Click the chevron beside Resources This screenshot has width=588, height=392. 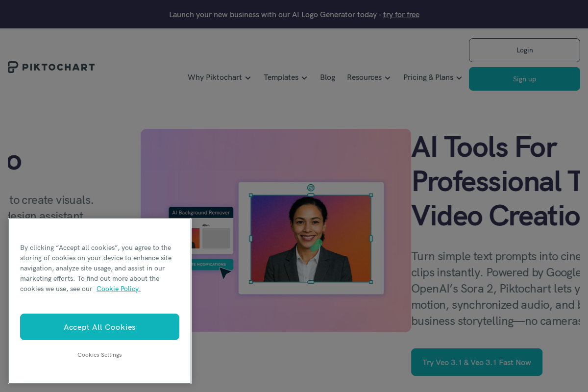click(388, 77)
